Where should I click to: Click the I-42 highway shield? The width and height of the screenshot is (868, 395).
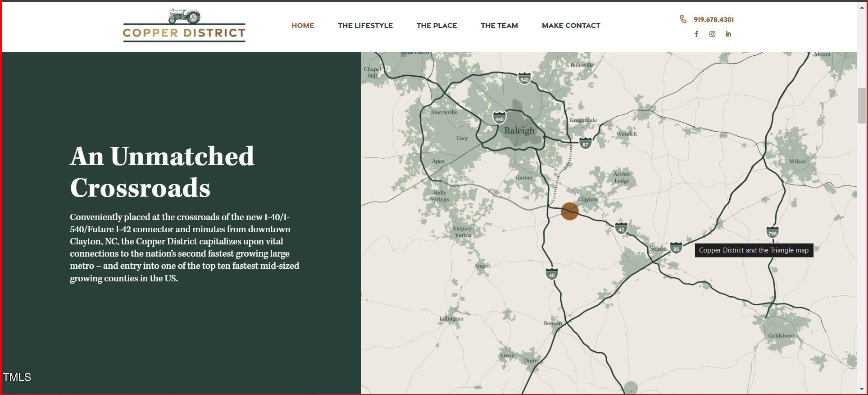pos(621,228)
